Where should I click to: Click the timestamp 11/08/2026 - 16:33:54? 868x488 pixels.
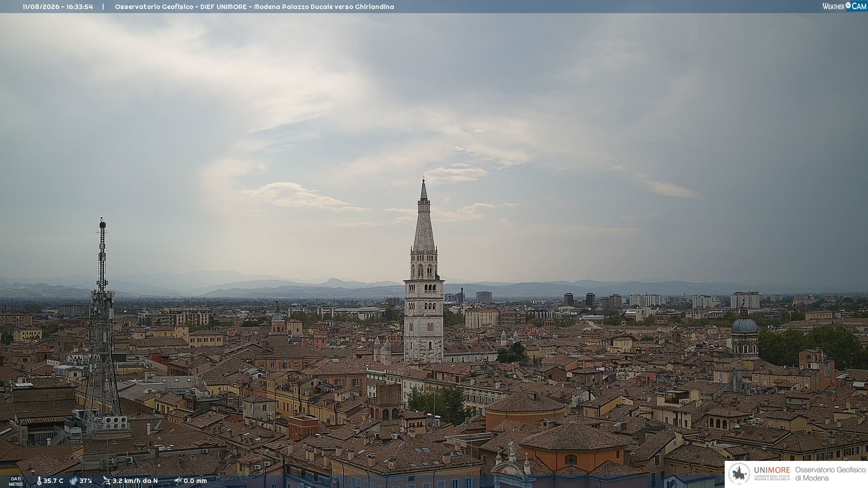click(x=58, y=7)
